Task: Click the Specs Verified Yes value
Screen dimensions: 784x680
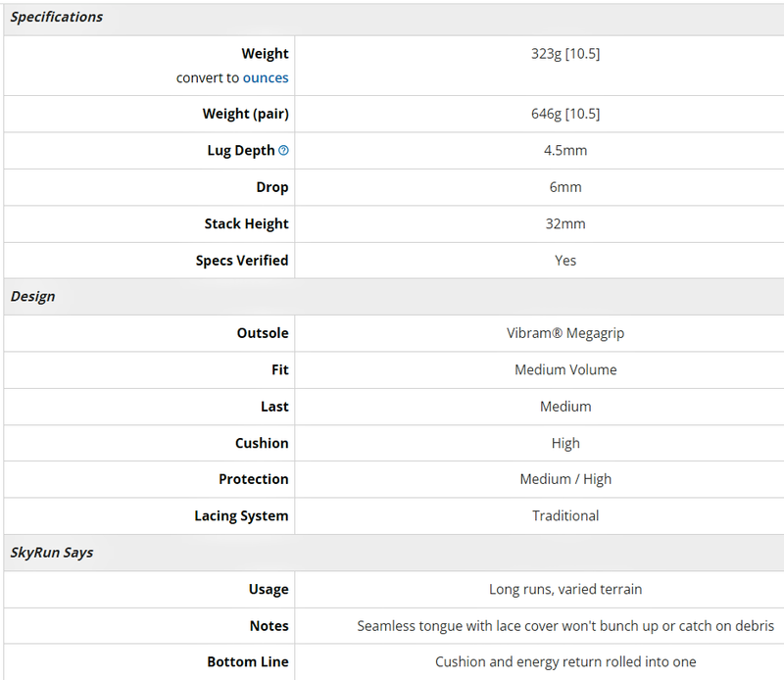Action: [565, 261]
